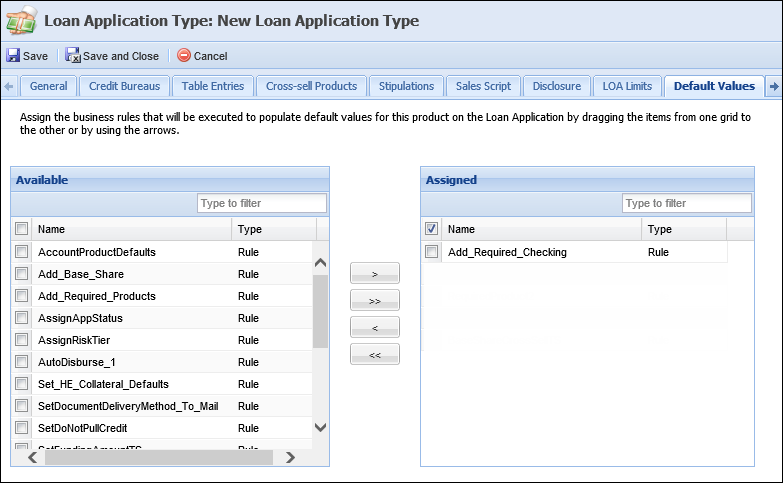
Task: Check the Add_Required_Products rule checkbox
Action: coord(21,295)
